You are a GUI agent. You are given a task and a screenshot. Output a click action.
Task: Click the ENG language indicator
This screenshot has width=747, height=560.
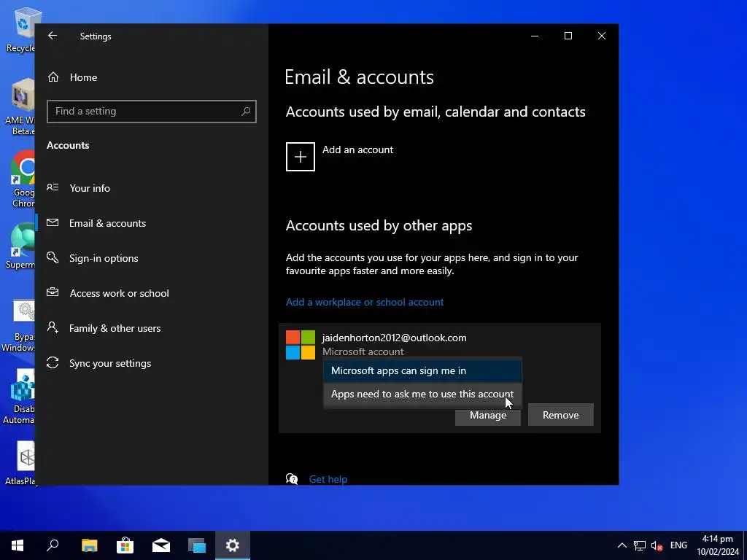coord(679,545)
